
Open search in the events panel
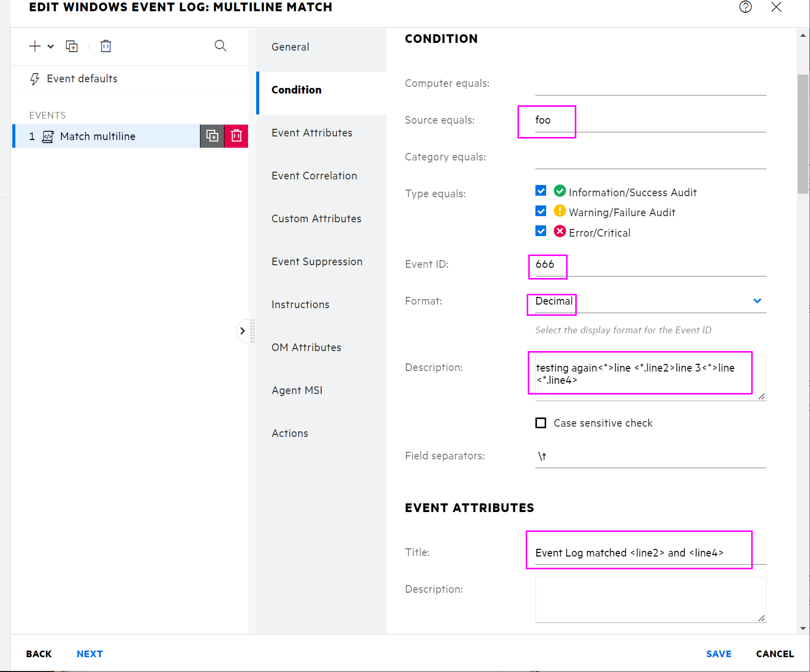click(x=220, y=46)
